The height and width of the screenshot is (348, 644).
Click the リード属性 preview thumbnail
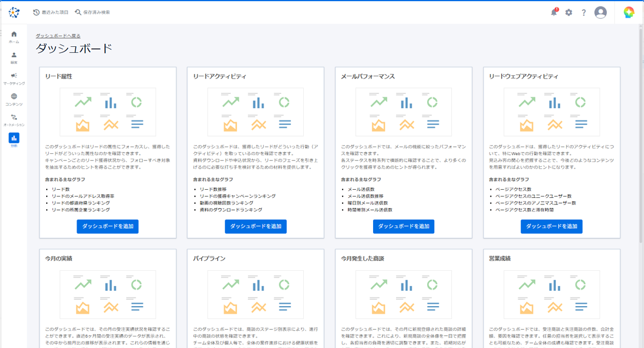(108, 112)
